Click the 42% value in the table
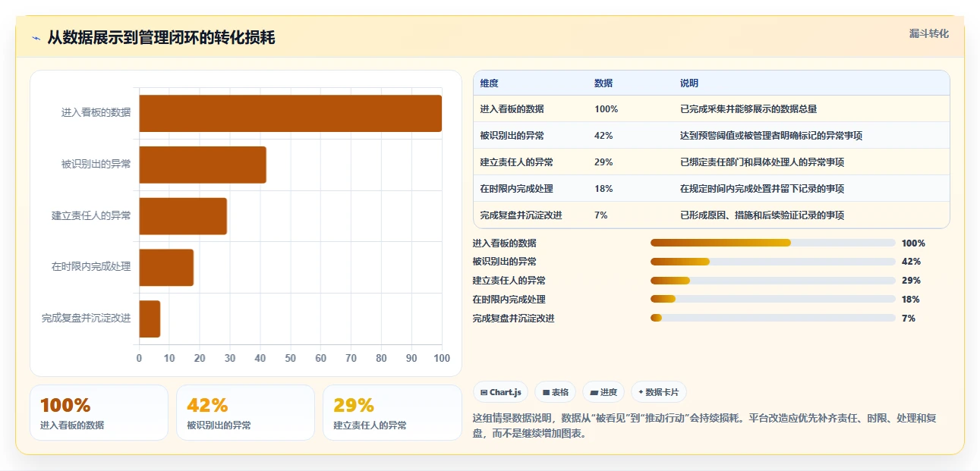The image size is (980, 471). click(603, 136)
